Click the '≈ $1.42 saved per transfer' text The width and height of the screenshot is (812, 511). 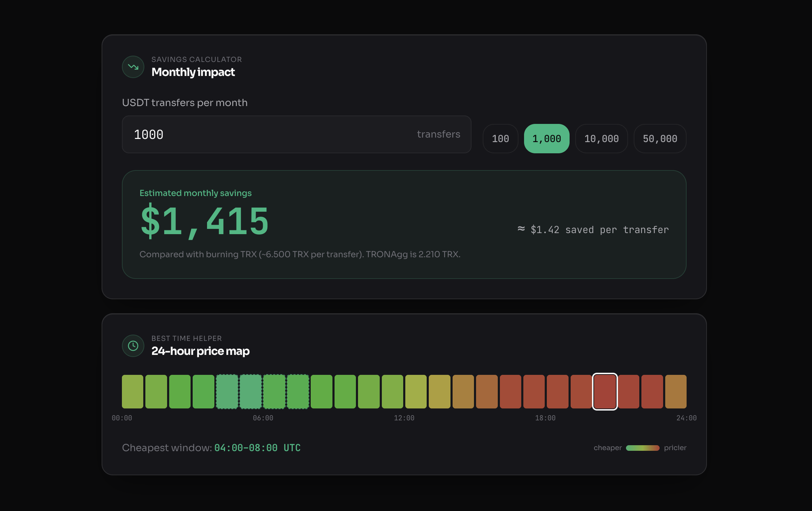pos(593,230)
